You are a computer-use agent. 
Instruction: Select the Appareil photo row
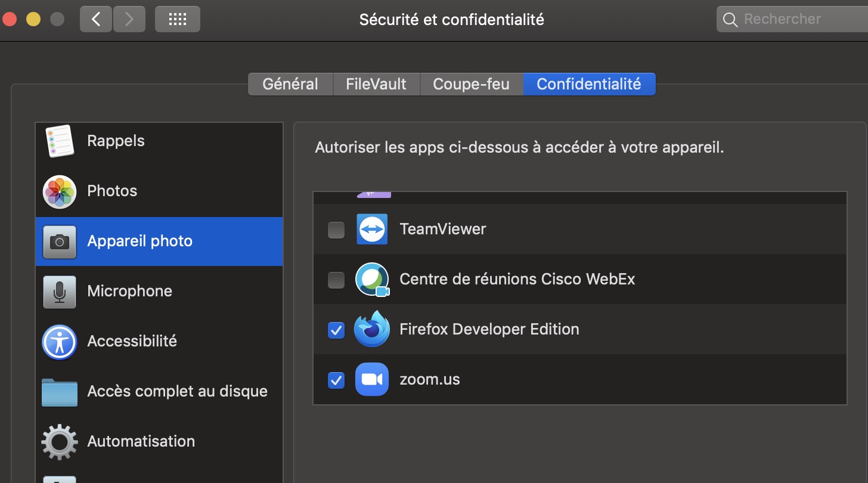159,241
